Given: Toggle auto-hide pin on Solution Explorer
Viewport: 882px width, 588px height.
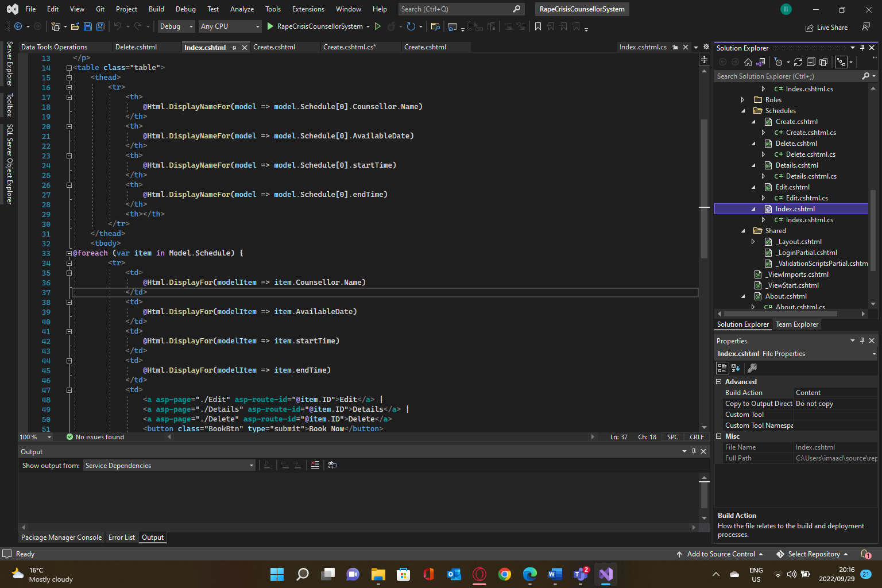Looking at the screenshot, I should pyautogui.click(x=862, y=48).
